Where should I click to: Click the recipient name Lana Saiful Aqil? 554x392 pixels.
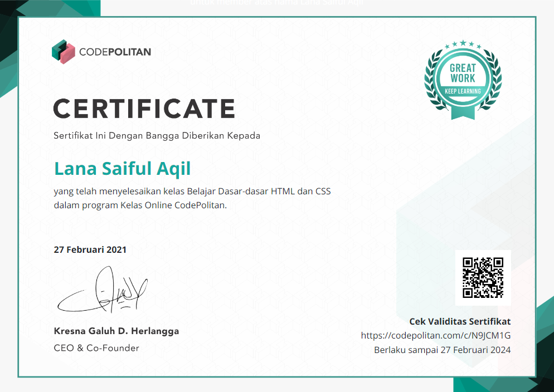[x=122, y=168]
